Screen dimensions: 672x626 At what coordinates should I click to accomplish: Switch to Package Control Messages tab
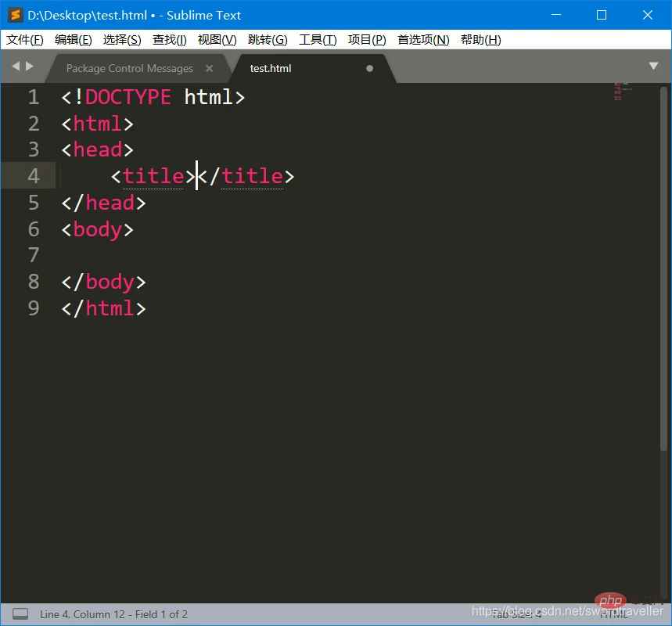click(129, 68)
